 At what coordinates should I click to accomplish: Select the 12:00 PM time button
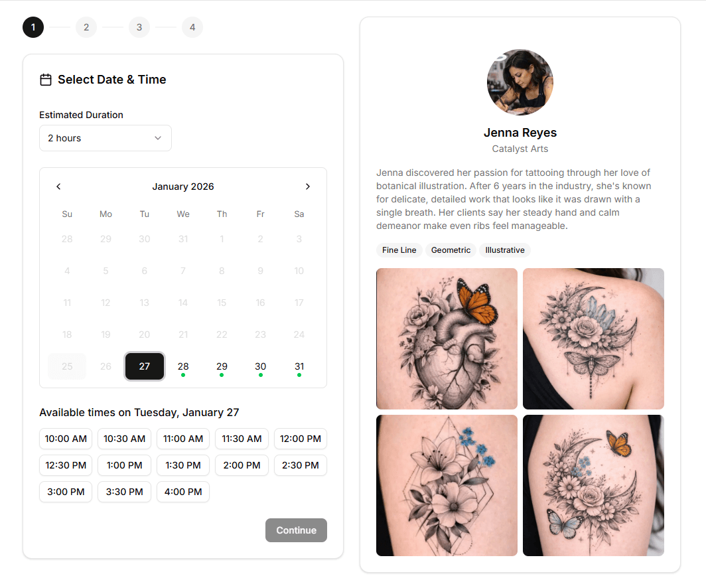[301, 439]
